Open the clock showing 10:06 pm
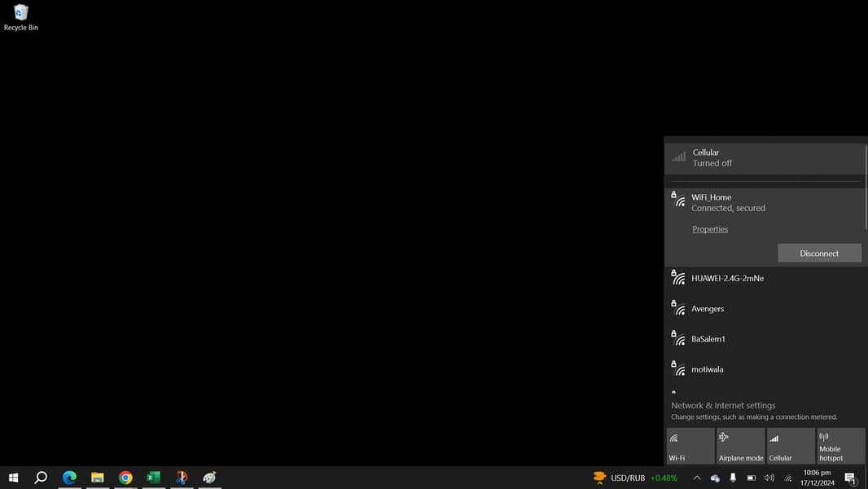 [817, 478]
